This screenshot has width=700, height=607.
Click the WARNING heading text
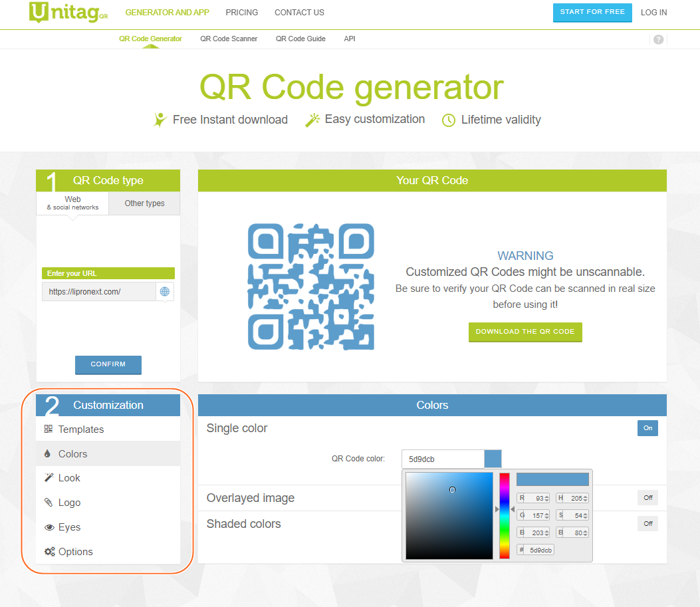coord(525,256)
